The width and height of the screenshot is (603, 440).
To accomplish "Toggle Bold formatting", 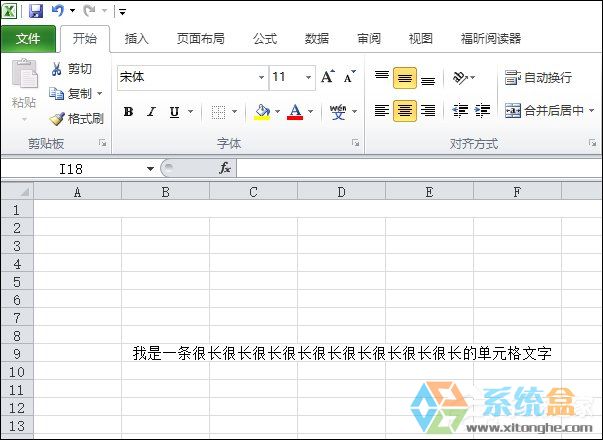I will pos(128,112).
